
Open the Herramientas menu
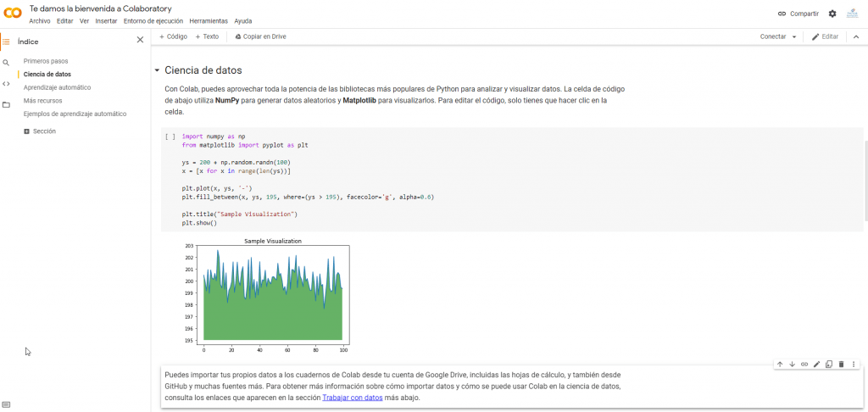coord(209,21)
